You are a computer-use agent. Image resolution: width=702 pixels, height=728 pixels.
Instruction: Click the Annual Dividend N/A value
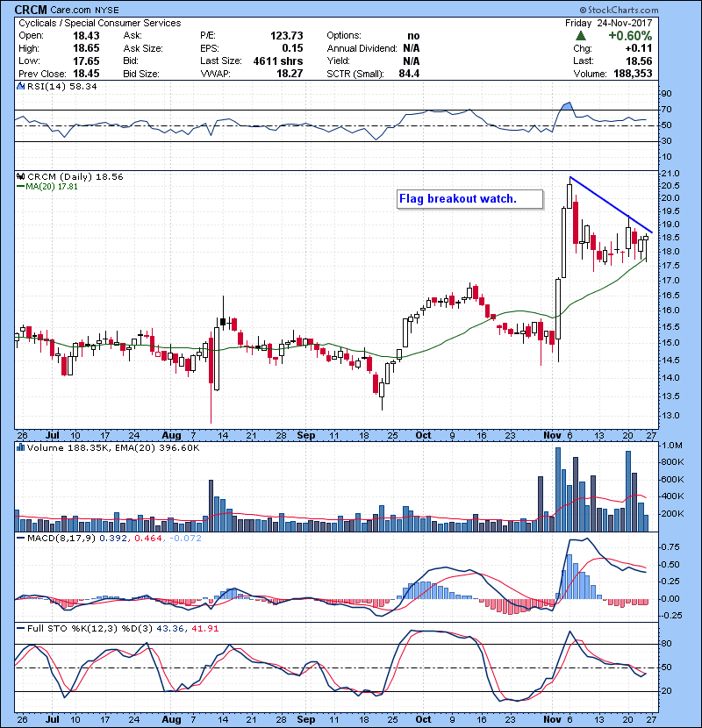[x=412, y=48]
